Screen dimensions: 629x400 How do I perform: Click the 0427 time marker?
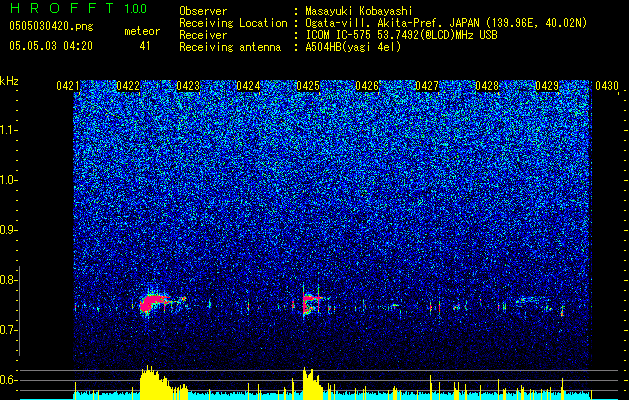(427, 86)
